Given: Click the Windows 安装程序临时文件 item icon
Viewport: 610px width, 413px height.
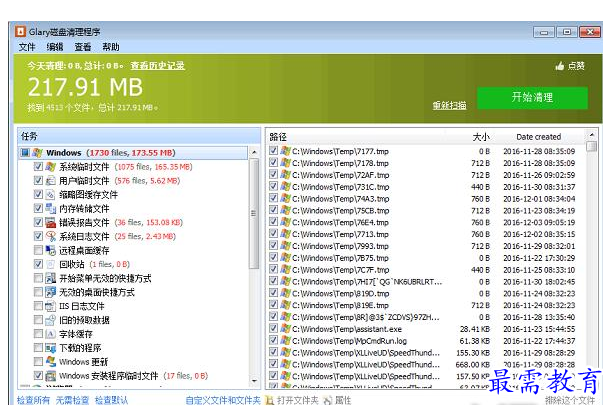Looking at the screenshot, I should point(51,376).
